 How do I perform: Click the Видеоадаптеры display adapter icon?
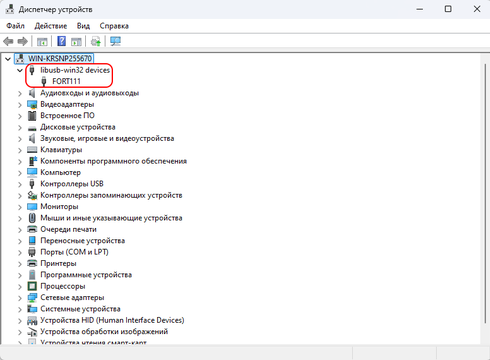coord(32,104)
